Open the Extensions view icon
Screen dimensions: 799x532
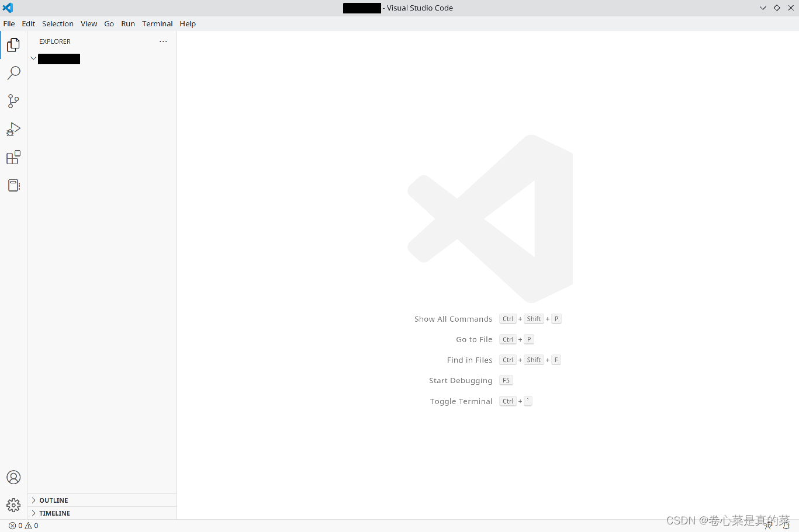[x=13, y=157]
